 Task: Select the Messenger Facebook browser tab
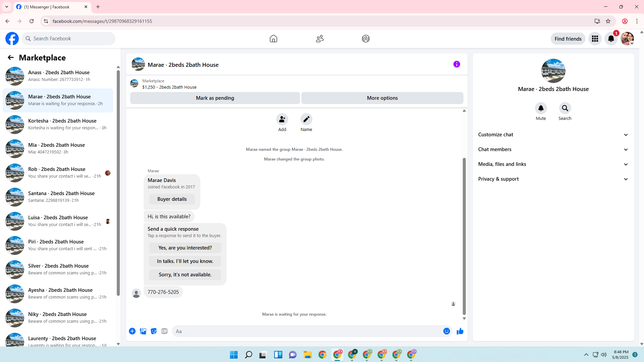[52, 7]
